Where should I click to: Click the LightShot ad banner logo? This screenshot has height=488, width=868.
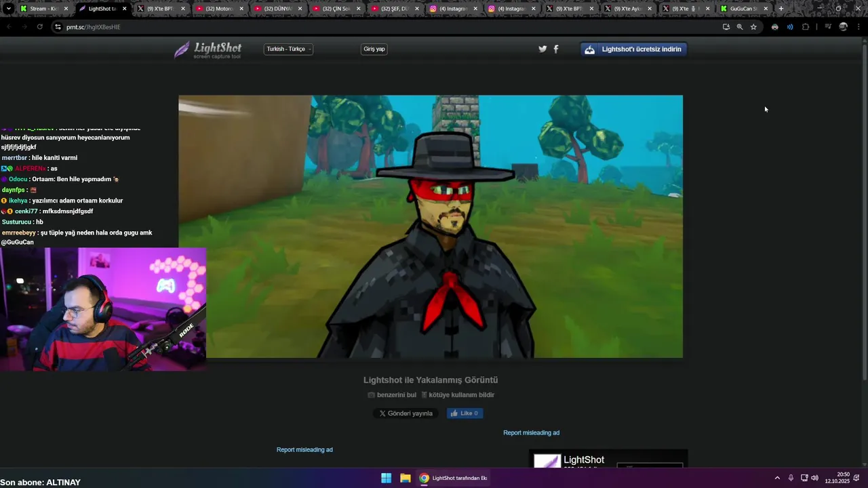tap(547, 462)
